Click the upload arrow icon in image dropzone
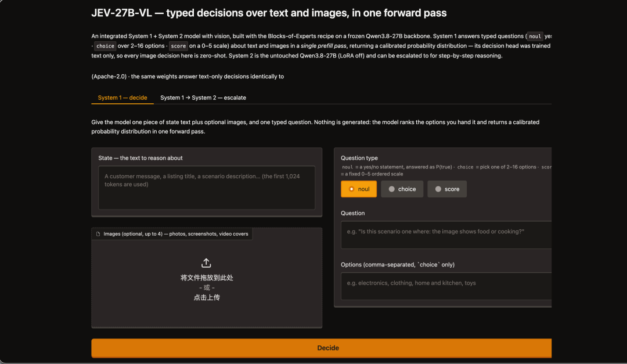This screenshot has width=627, height=364. click(206, 263)
